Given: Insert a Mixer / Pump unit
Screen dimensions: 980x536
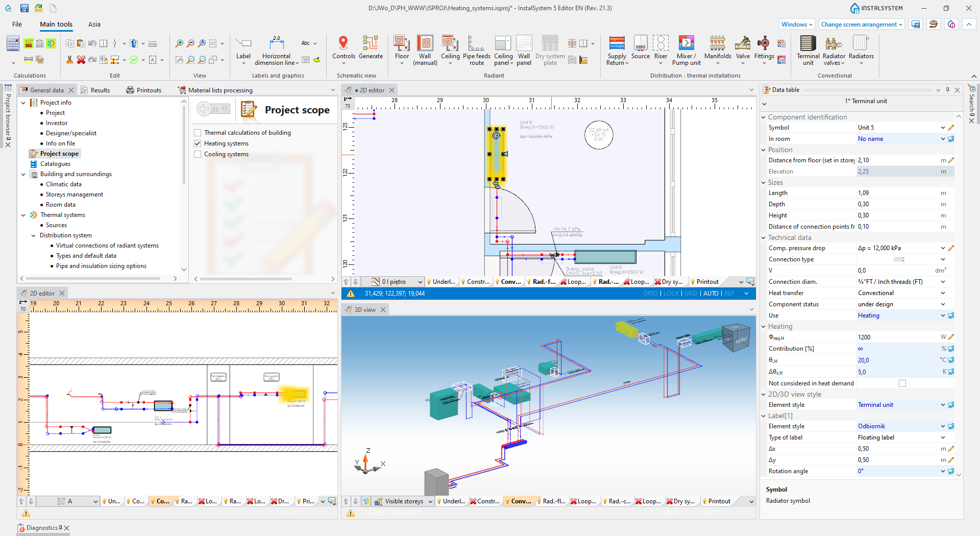Looking at the screenshot, I should click(686, 50).
